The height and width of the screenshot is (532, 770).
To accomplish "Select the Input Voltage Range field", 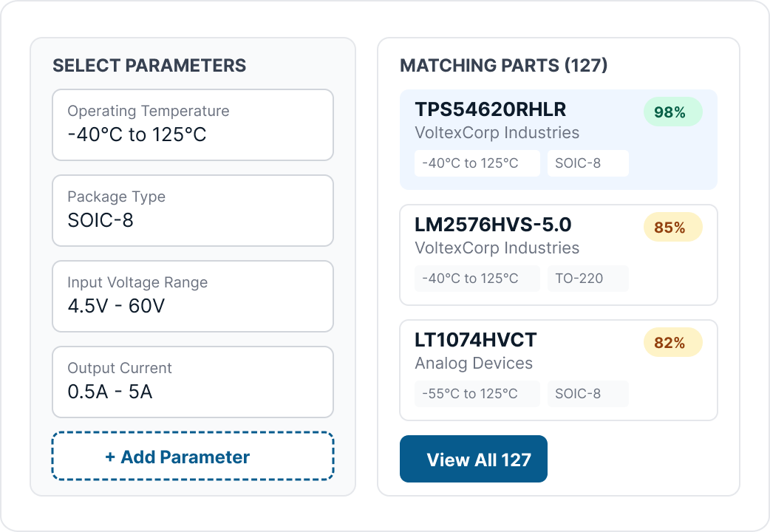I will [192, 296].
